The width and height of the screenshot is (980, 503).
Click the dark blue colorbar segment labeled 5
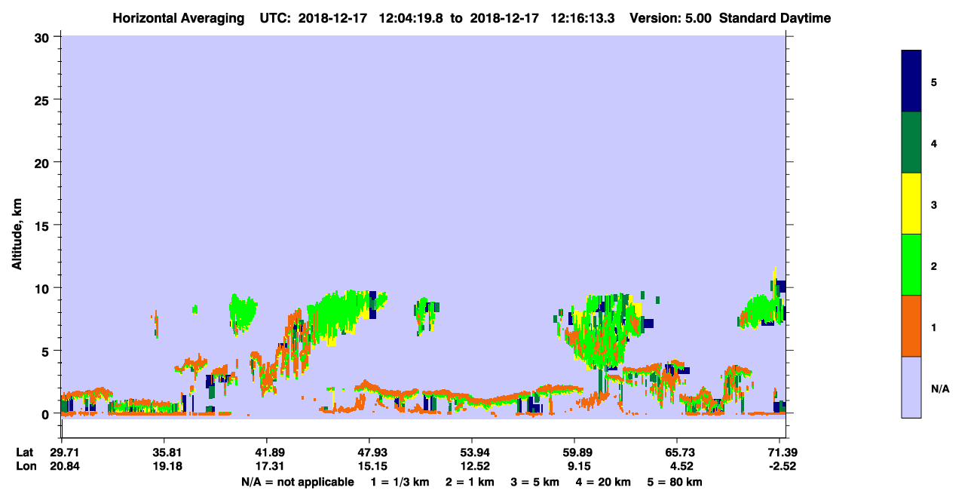click(911, 81)
